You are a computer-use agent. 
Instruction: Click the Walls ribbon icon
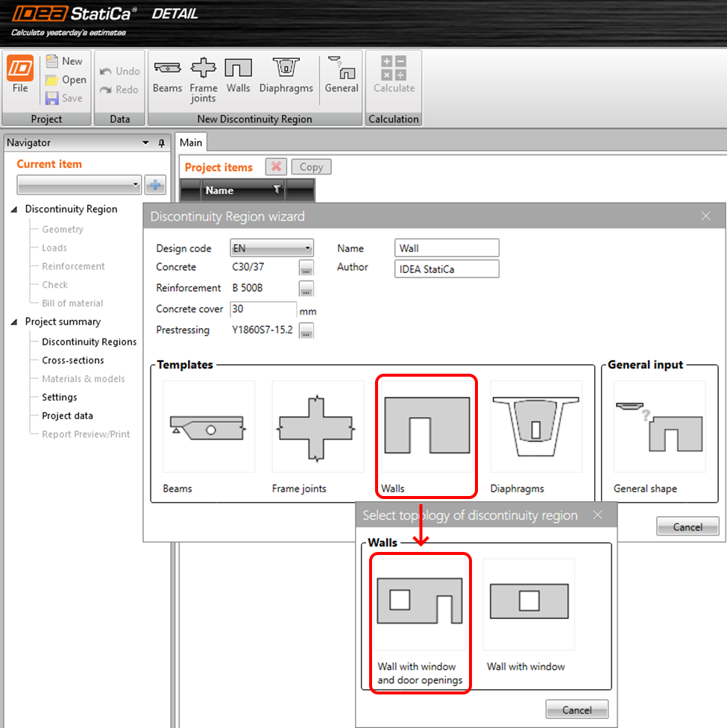point(238,76)
